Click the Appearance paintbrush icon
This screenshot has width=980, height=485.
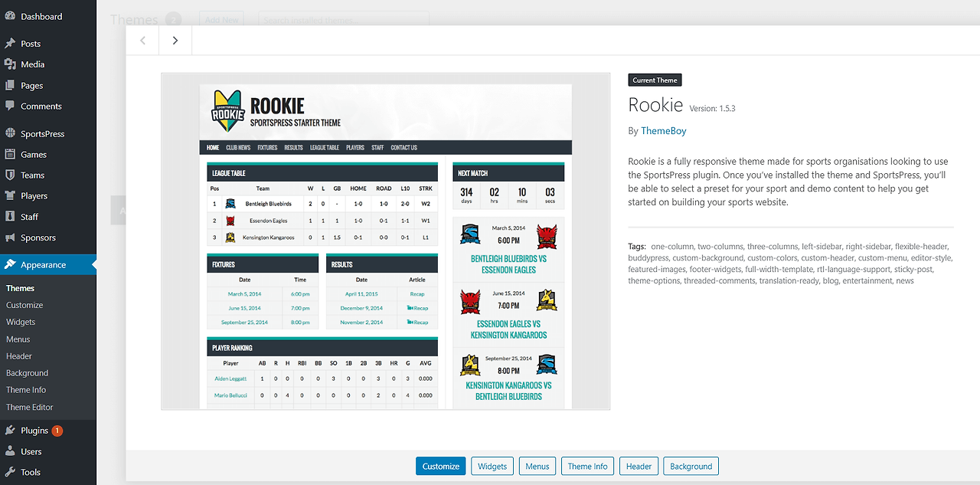pos(10,264)
